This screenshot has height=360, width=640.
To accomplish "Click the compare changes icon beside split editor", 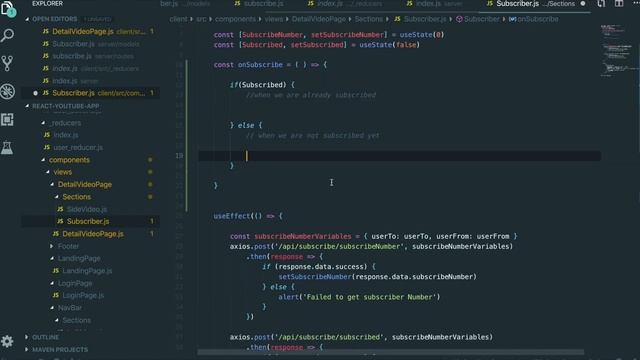I will click(x=601, y=4).
